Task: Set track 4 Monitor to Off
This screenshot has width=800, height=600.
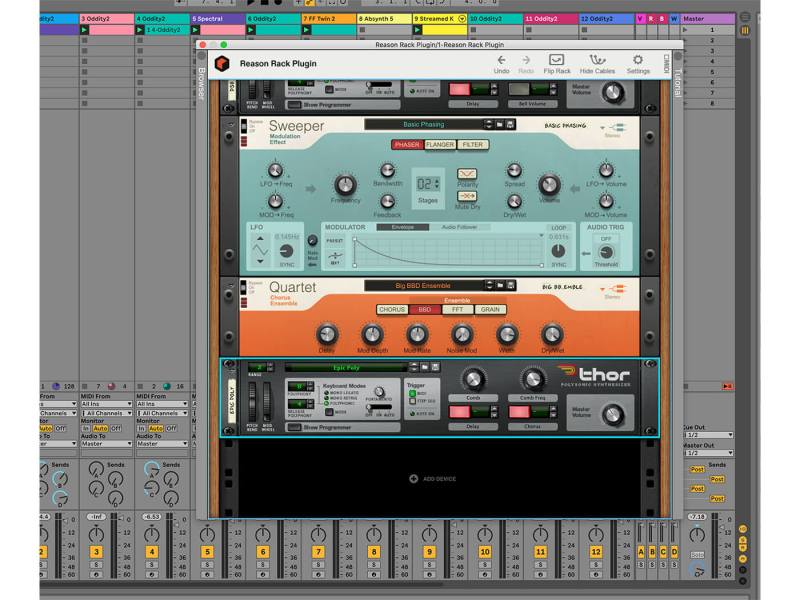Action: 171,429
